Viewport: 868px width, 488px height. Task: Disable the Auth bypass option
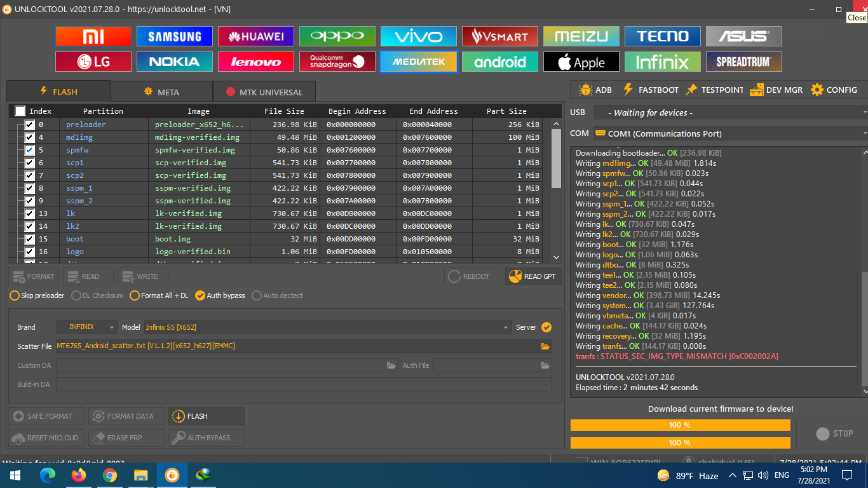coord(220,295)
